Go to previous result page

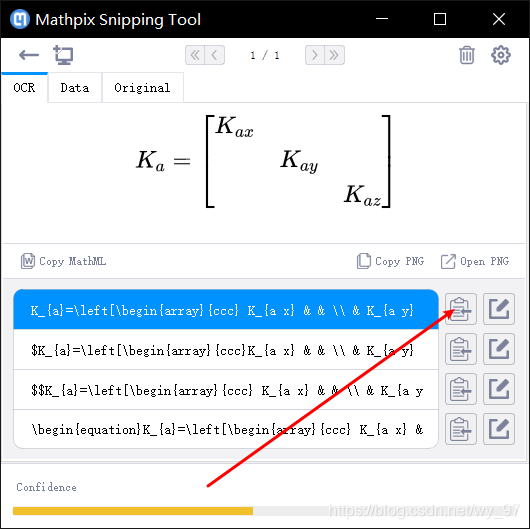(x=214, y=55)
